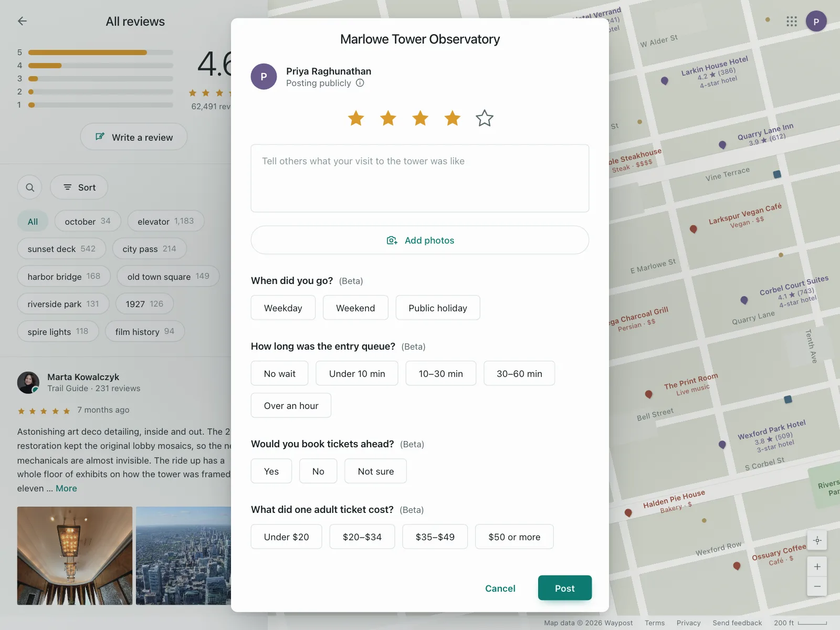This screenshot has height=630, width=840.
Task: Open the search reviews magnifier icon
Action: (30, 187)
